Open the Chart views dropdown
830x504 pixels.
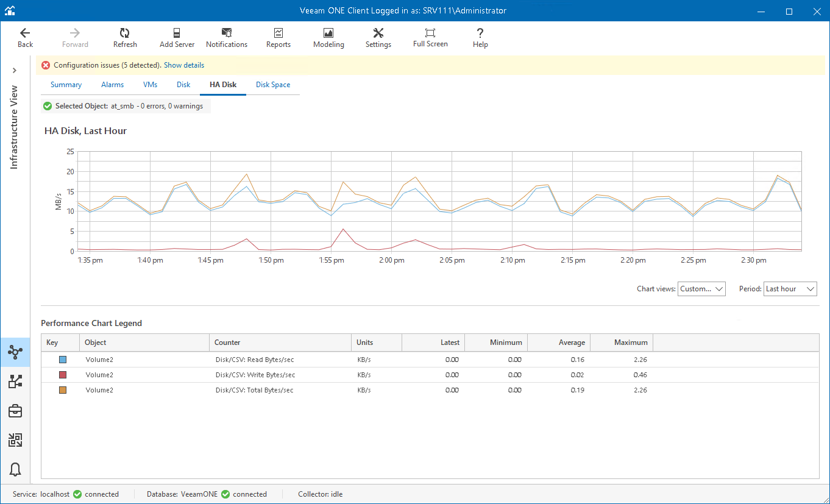click(701, 289)
